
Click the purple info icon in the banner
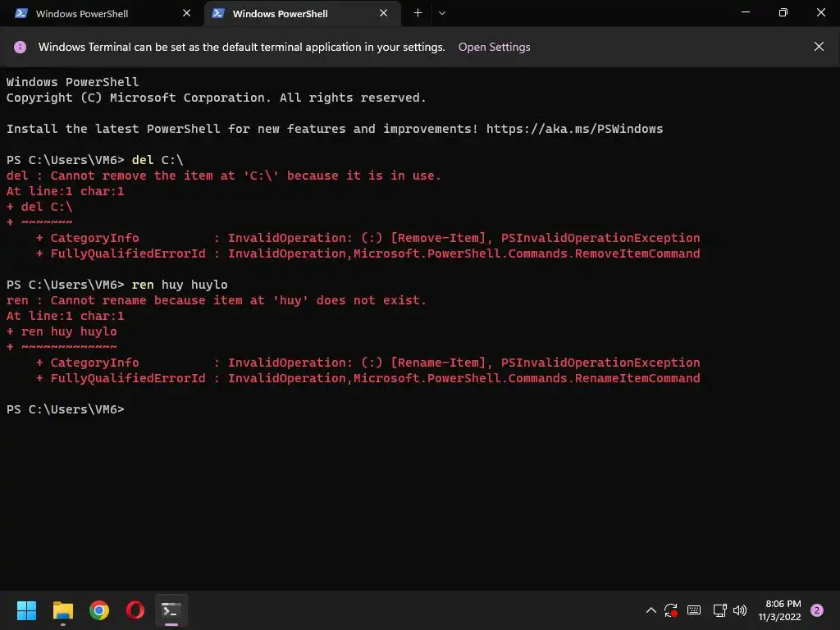click(x=20, y=47)
